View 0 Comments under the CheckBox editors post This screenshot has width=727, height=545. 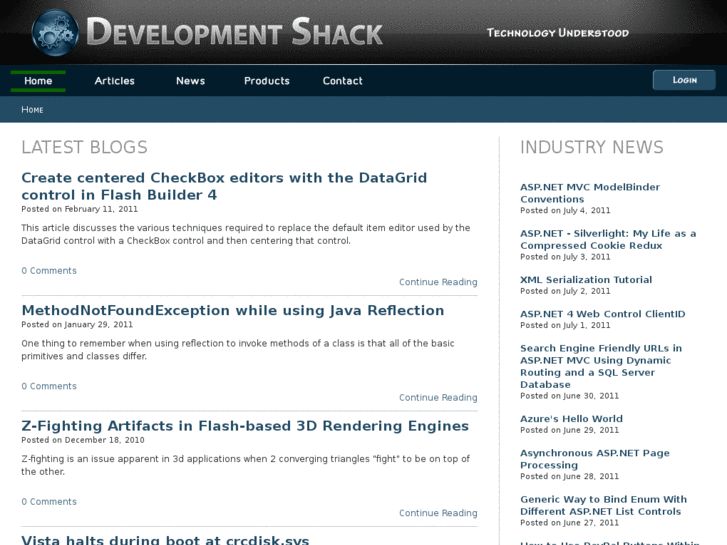point(49,270)
